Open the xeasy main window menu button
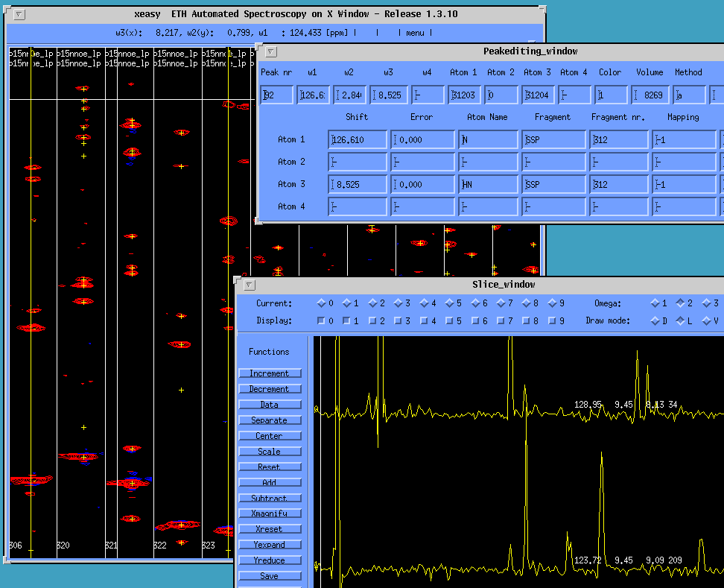The image size is (724, 588). coord(19,14)
